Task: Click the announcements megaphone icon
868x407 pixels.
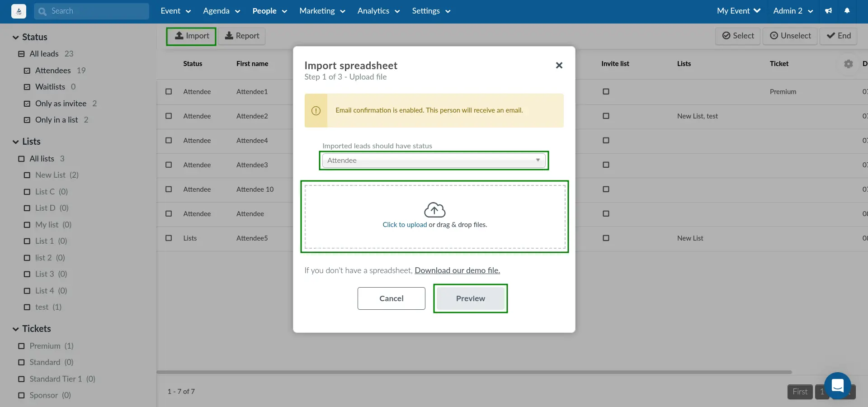Action: click(828, 11)
